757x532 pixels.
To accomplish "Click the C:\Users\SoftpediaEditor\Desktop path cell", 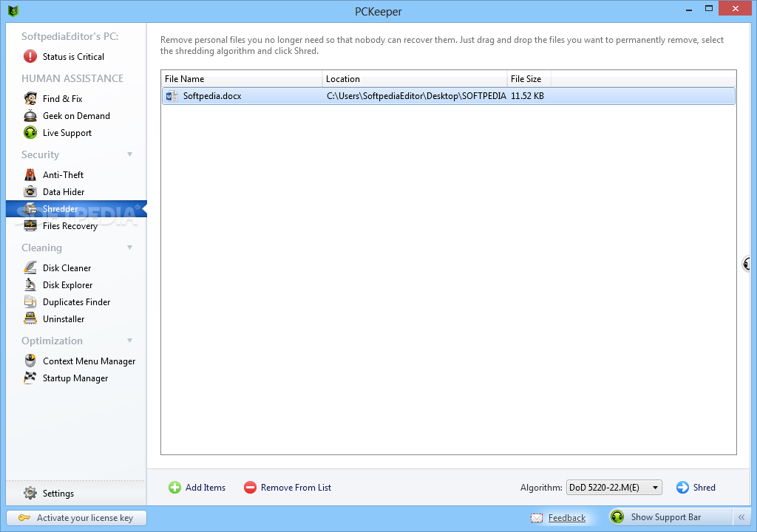I will coord(416,96).
